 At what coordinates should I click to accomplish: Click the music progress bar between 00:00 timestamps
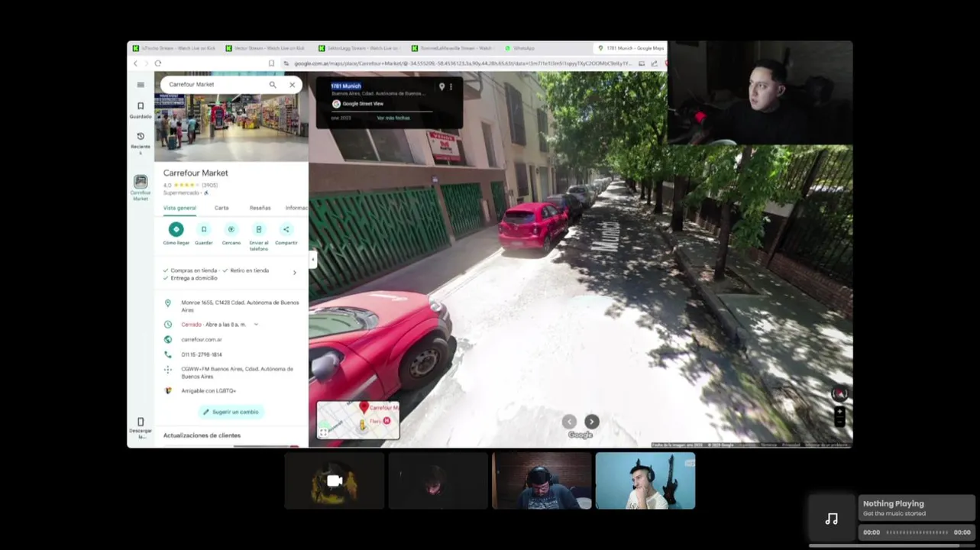[917, 532]
